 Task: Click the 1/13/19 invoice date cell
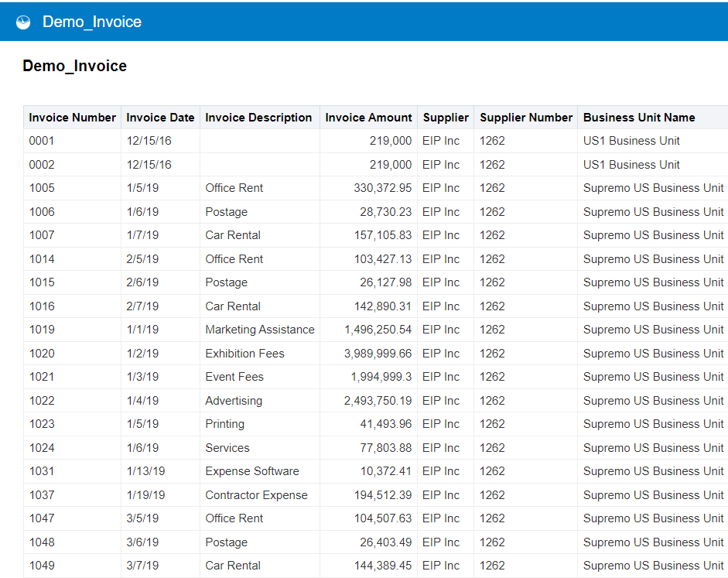pos(160,471)
